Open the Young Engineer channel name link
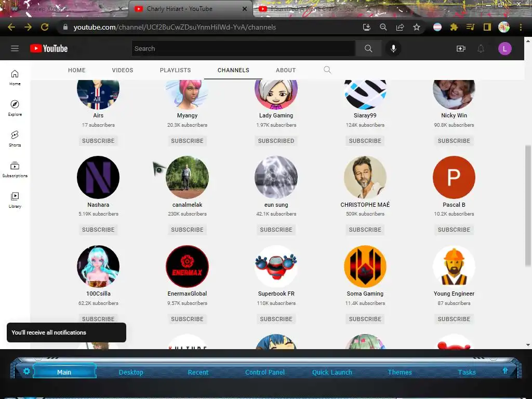The image size is (532, 399). pos(454,294)
